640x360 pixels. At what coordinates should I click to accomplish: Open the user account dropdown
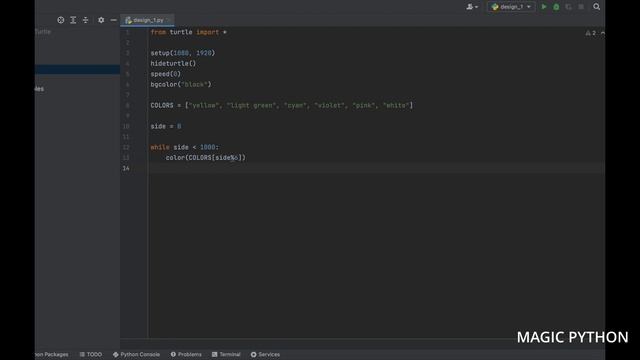pos(472,7)
